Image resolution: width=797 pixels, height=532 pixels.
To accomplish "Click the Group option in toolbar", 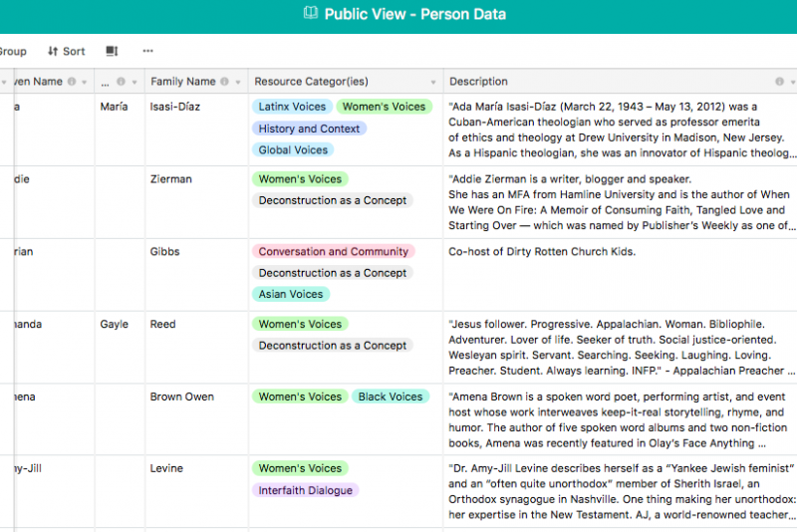I will coord(13,52).
